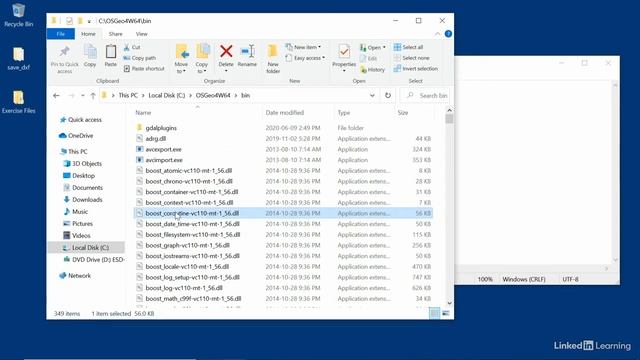The image size is (640, 360).
Task: Go back with the Back arrow
Action: [56, 96]
